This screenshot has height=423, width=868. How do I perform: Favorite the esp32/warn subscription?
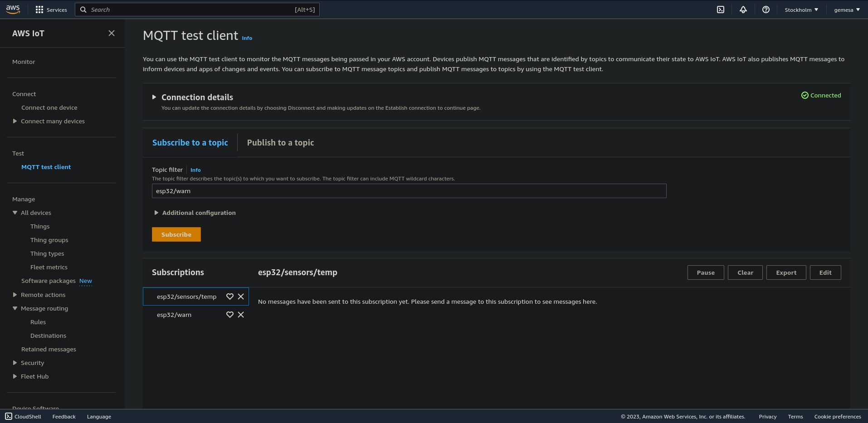(x=230, y=315)
